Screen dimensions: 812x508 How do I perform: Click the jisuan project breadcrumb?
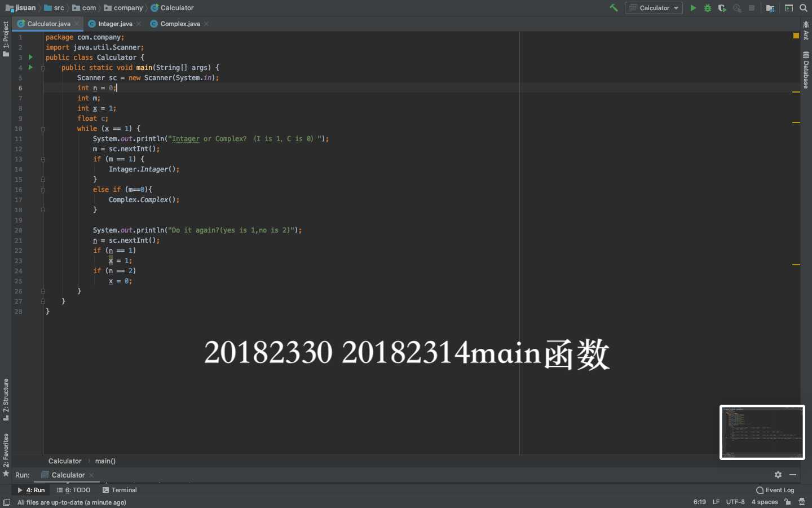(x=21, y=8)
